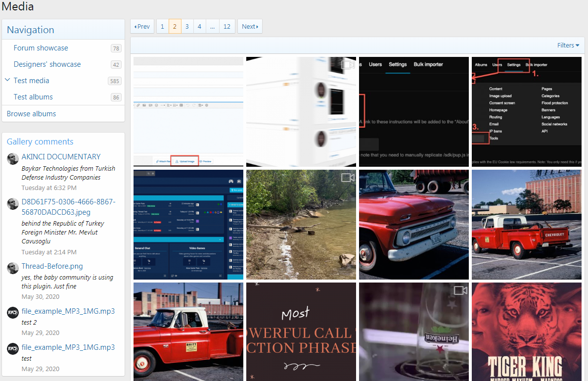The image size is (588, 381).
Task: Go back using the Prev button
Action: click(142, 27)
